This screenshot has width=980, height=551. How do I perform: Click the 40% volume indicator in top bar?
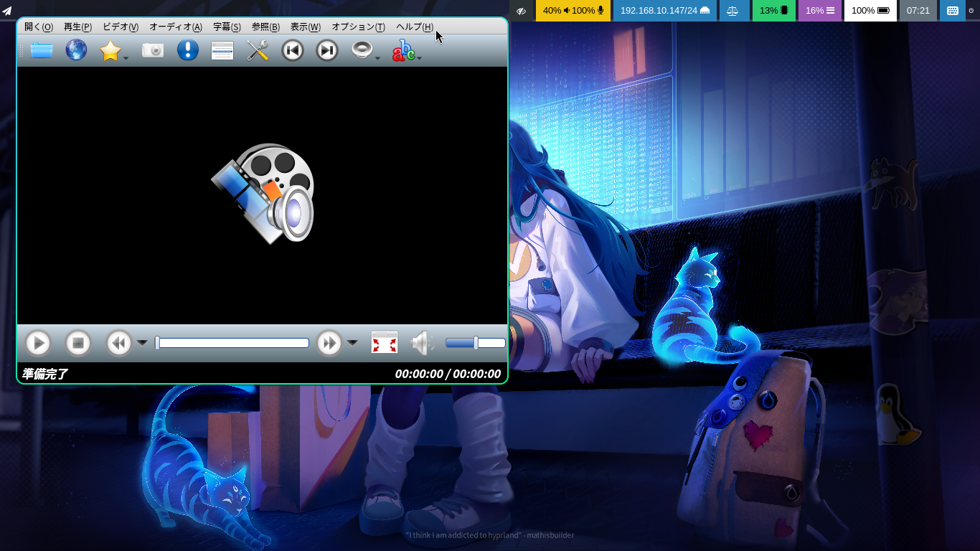click(573, 11)
